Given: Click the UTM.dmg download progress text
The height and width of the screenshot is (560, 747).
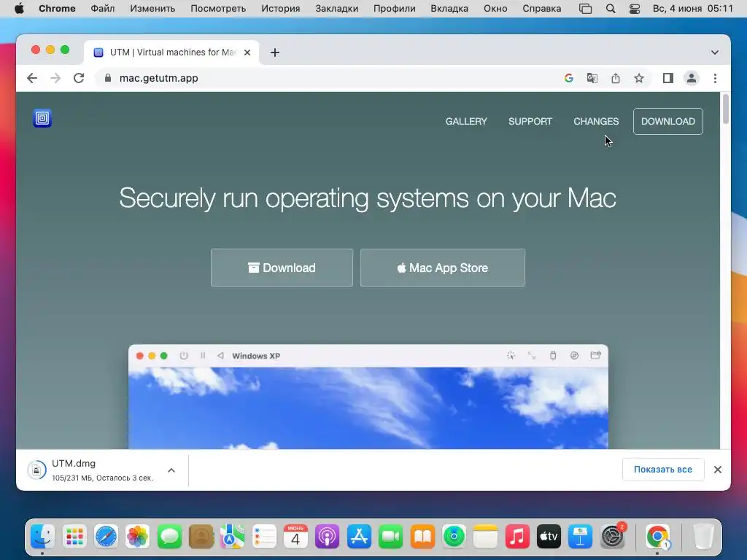Looking at the screenshot, I should tap(102, 478).
